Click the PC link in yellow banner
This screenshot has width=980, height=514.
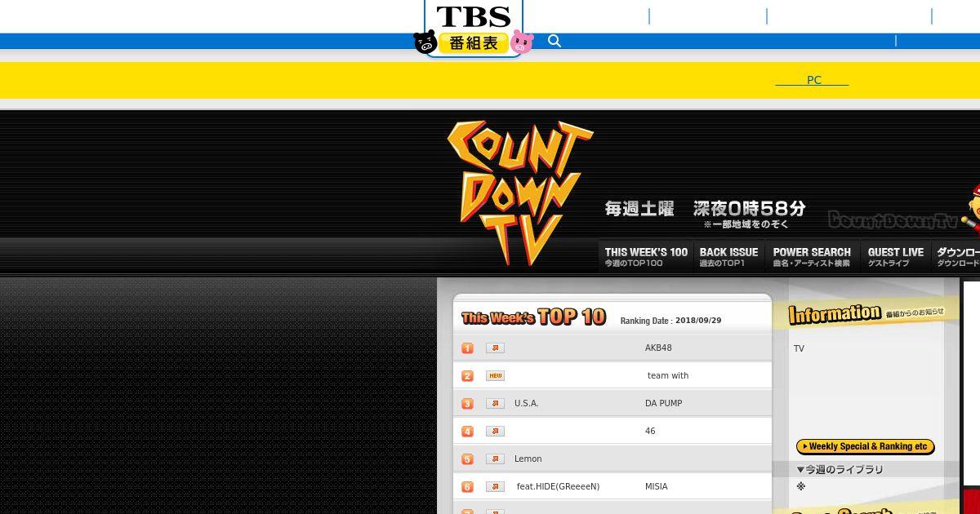[x=813, y=80]
